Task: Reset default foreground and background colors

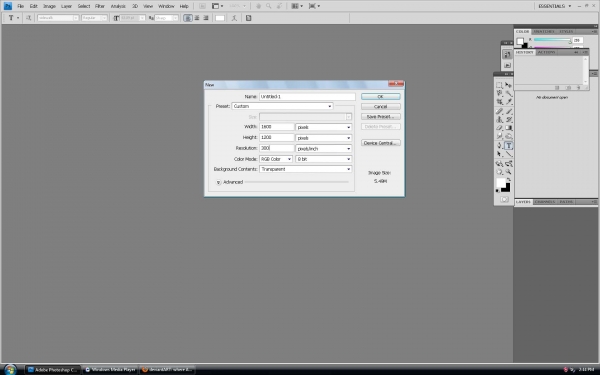Action: (x=497, y=190)
